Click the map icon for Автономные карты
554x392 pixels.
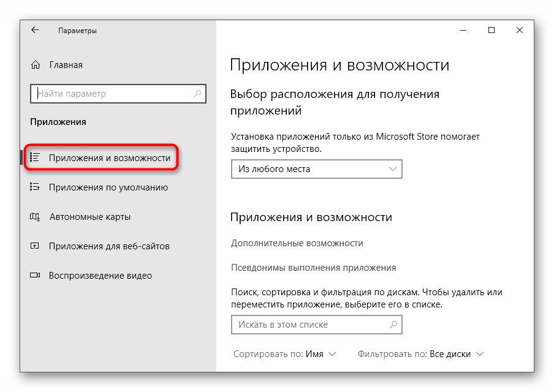click(x=35, y=217)
